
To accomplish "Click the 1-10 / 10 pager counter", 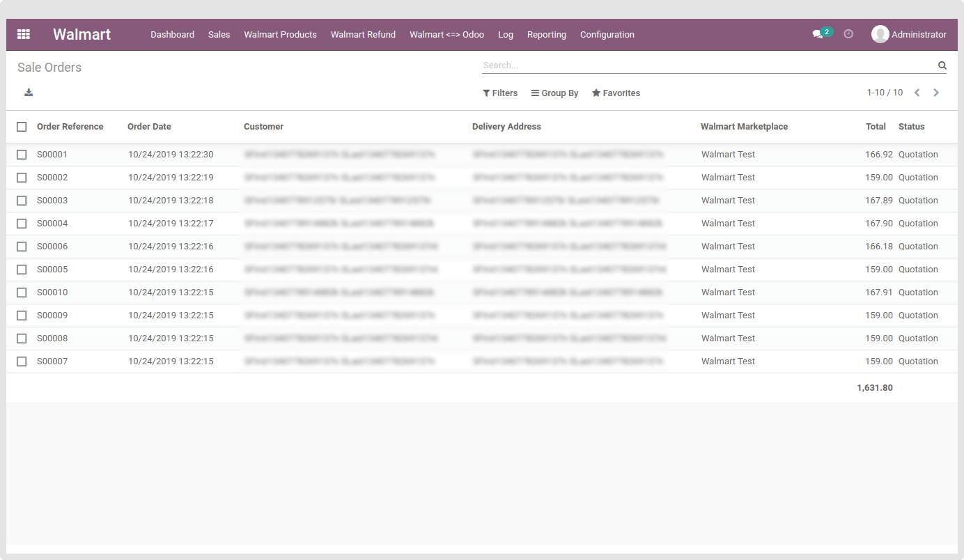I will coord(885,93).
